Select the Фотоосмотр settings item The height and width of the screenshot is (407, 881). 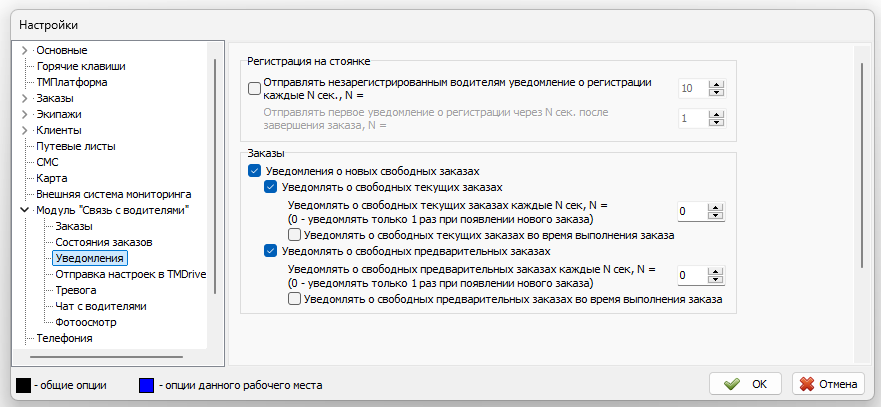point(86,323)
